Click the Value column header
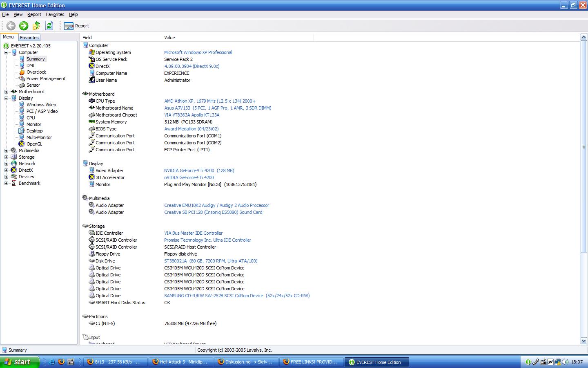The image size is (588, 368). (x=238, y=38)
